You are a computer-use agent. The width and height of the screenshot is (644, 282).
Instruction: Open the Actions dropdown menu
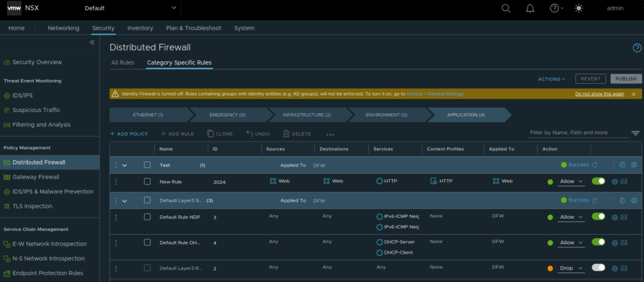tap(551, 79)
